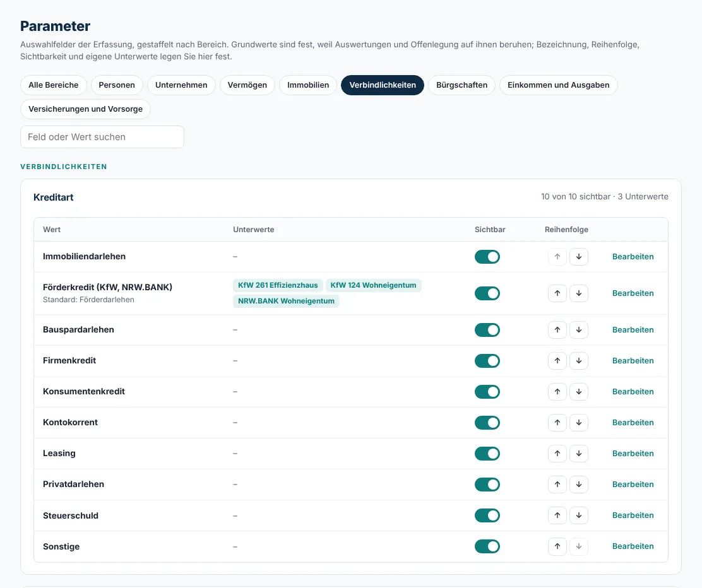This screenshot has width=702, height=588.
Task: Move Förderkredit row down
Action: 578,293
